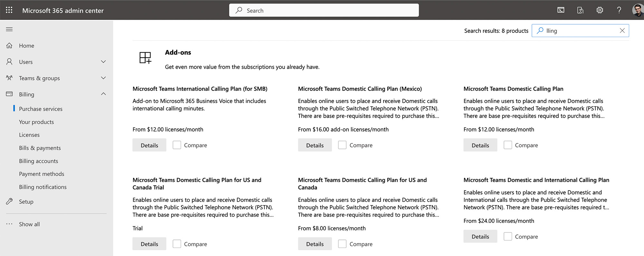644x256 pixels.
Task: Collapse the navigation hamburger menu
Action: 9,29
